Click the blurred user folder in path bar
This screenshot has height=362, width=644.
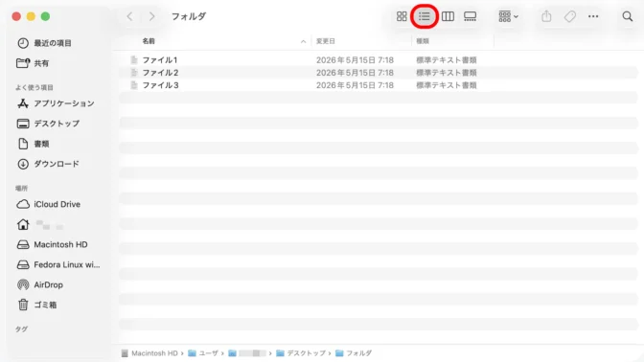247,353
